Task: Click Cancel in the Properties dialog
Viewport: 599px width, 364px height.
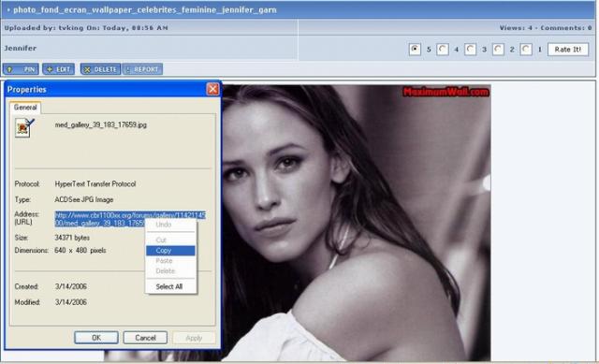Action: [145, 338]
